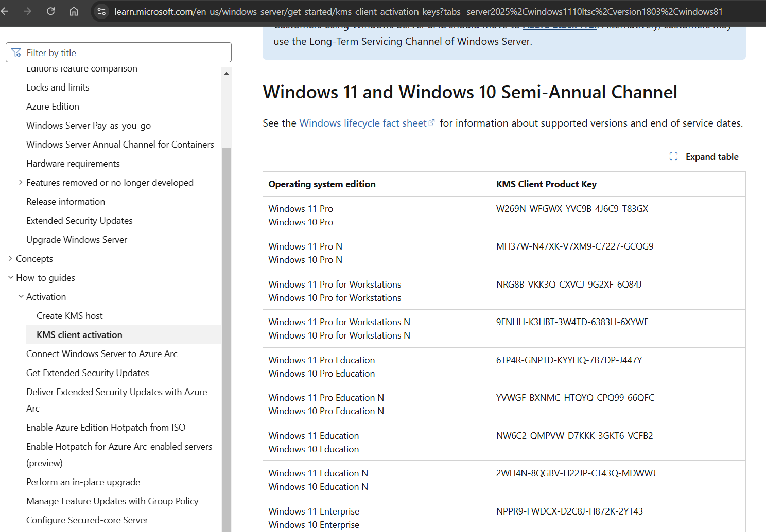Viewport: 766px width, 532px height.
Task: Click Windows 11 and Windows 10 Semi-Annual Channel heading
Action: [x=470, y=92]
